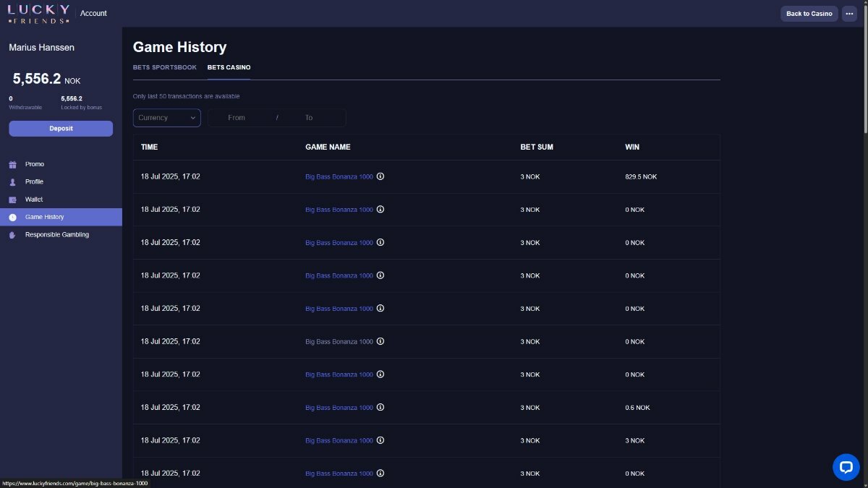Click the Promo gift icon in sidebar

(x=12, y=164)
